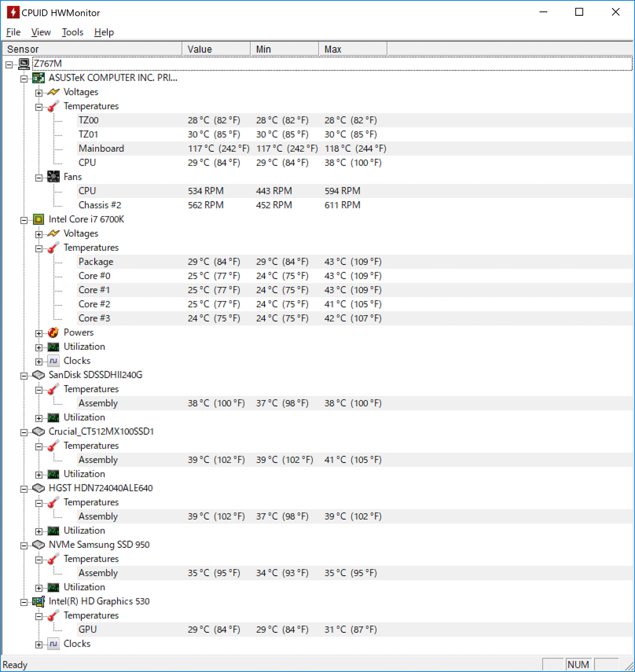This screenshot has width=635, height=672.
Task: Open the Help menu
Action: point(104,32)
